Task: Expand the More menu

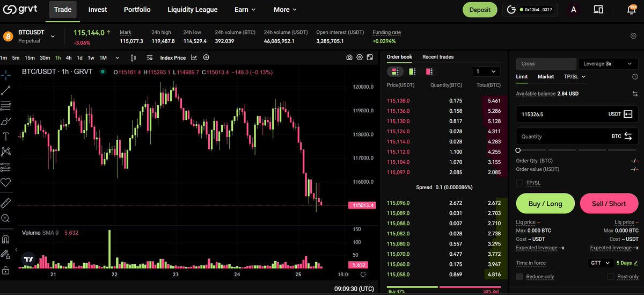Action: coord(285,10)
